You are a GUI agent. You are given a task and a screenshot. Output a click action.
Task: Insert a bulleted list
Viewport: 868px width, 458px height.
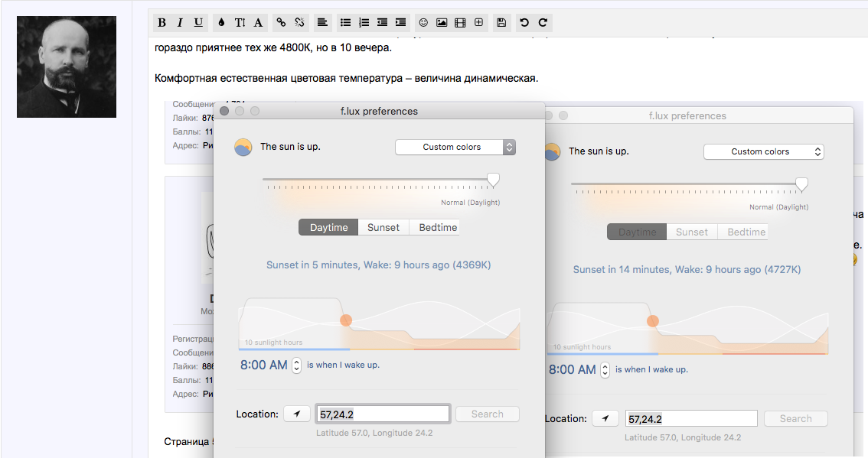[x=345, y=23]
